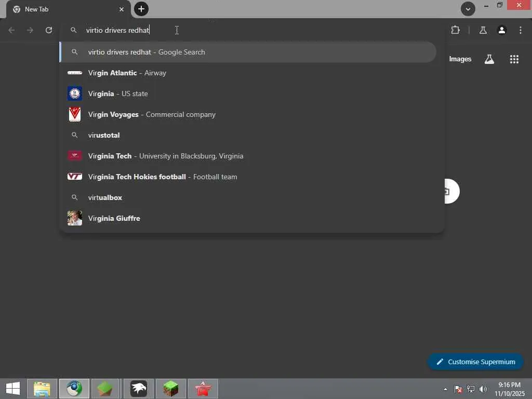Select the Virginia Tech university suggestion
The height and width of the screenshot is (399, 532).
(248, 156)
